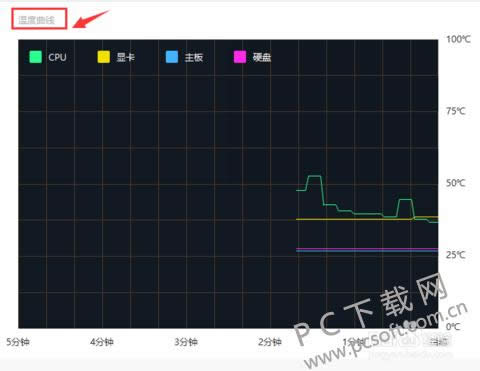Click the 75℃ axis label
This screenshot has width=480, height=371.
(x=456, y=111)
